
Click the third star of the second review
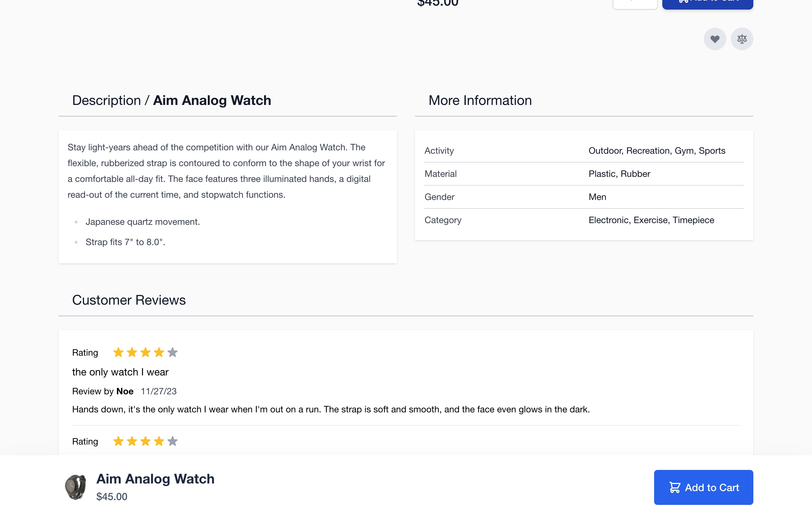[145, 441]
